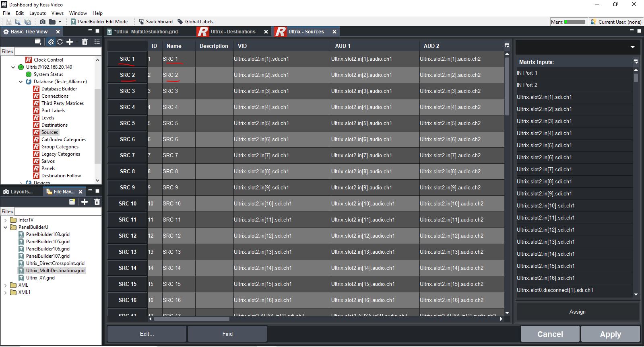Click the refresh icon in Basic Tree View
The height and width of the screenshot is (347, 644).
60,41
